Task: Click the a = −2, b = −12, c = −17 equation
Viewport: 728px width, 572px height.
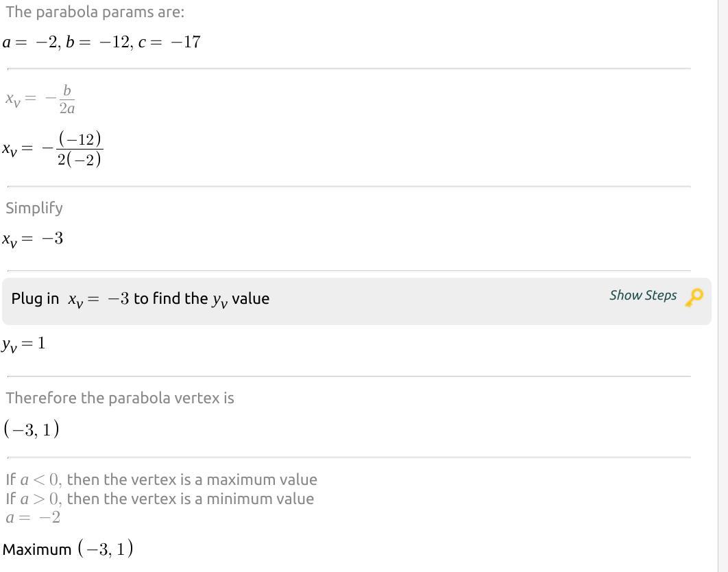Action: pyautogui.click(x=101, y=43)
